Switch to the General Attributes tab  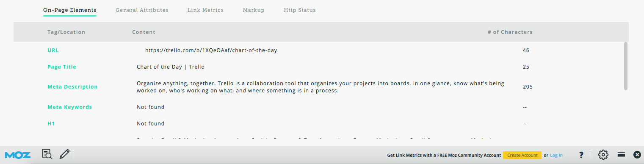point(142,10)
